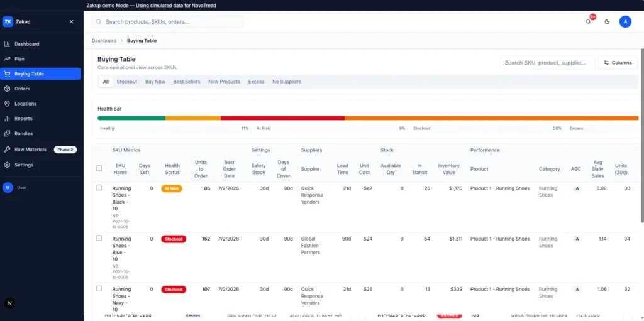Go to Dashboard breadcrumb link
This screenshot has height=321, width=644.
pyautogui.click(x=104, y=41)
